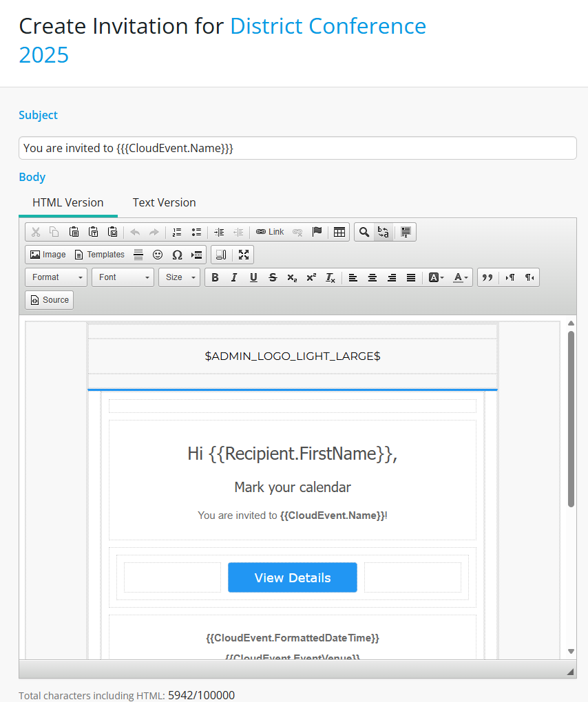This screenshot has width=588, height=702.
Task: Maximize the editor with the expand icon
Action: 243,255
